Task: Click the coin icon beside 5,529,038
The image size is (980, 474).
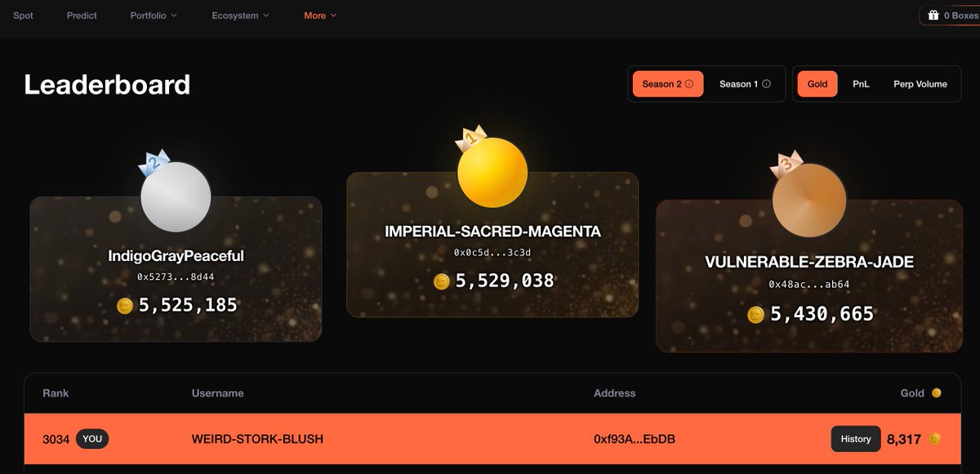Action: point(442,281)
